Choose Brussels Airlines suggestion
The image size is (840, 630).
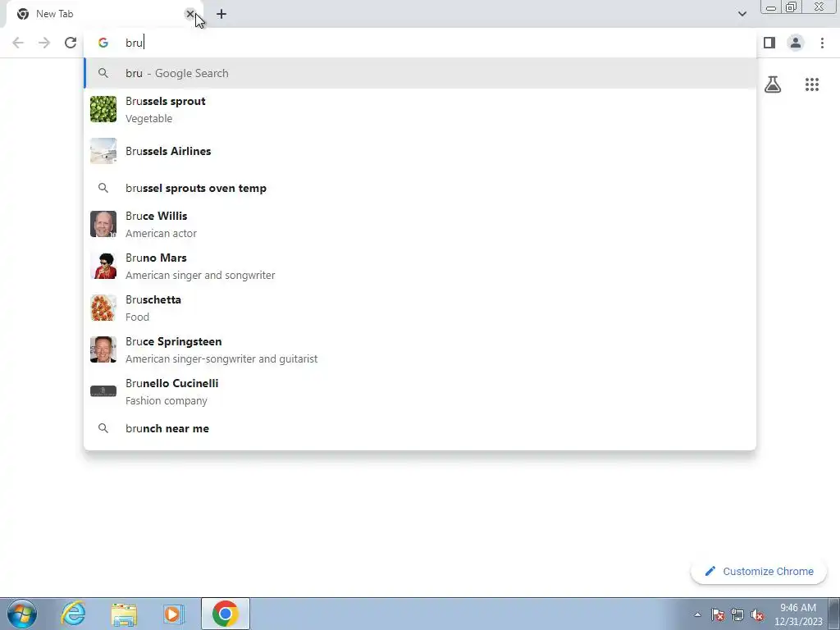pyautogui.click(x=420, y=151)
